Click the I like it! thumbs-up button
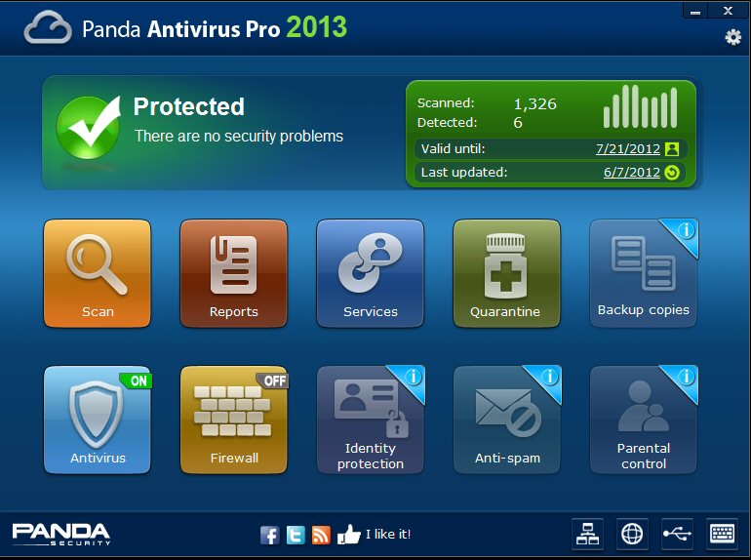751x560 pixels. (375, 534)
